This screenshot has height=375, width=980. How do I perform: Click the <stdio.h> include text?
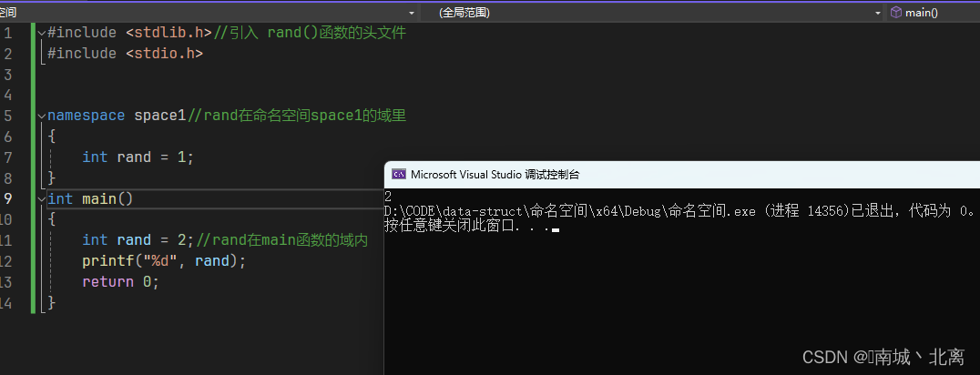(164, 54)
